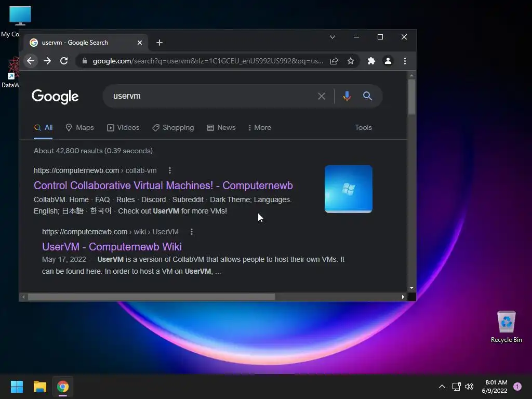Open the Chrome profile avatar

pyautogui.click(x=388, y=61)
